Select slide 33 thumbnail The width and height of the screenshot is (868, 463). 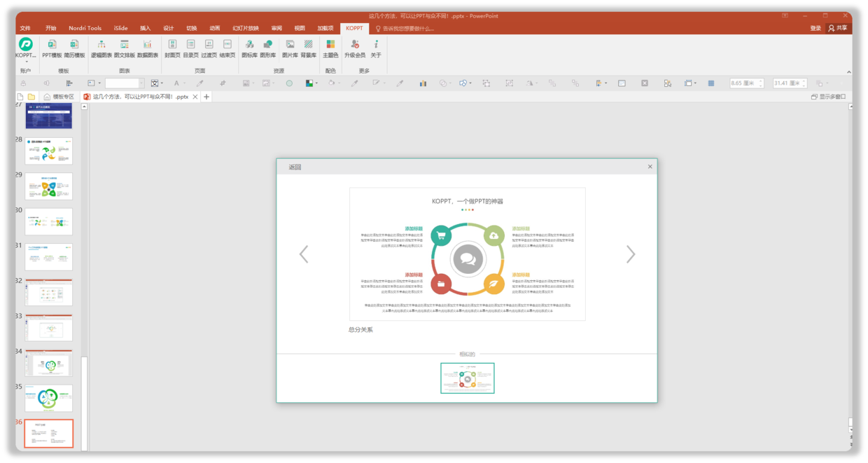49,328
